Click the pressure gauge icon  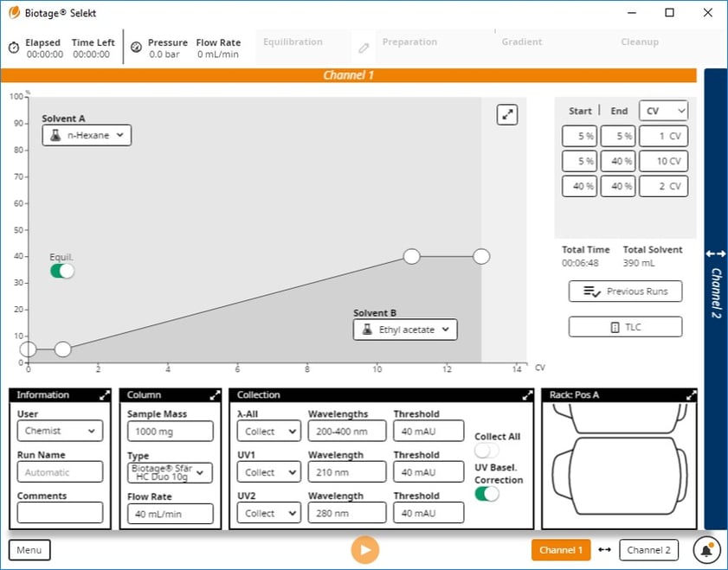tap(136, 48)
